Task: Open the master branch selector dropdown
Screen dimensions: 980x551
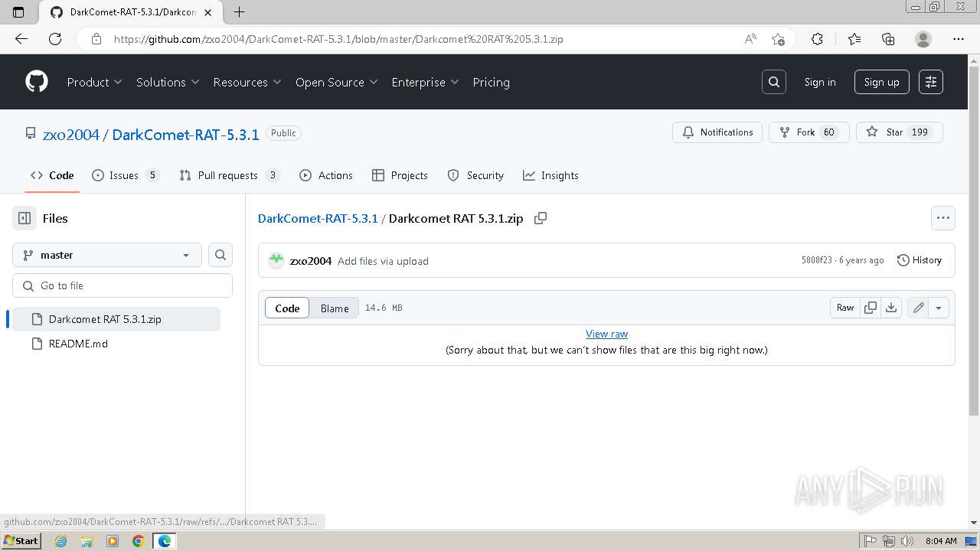Action: [x=107, y=255]
